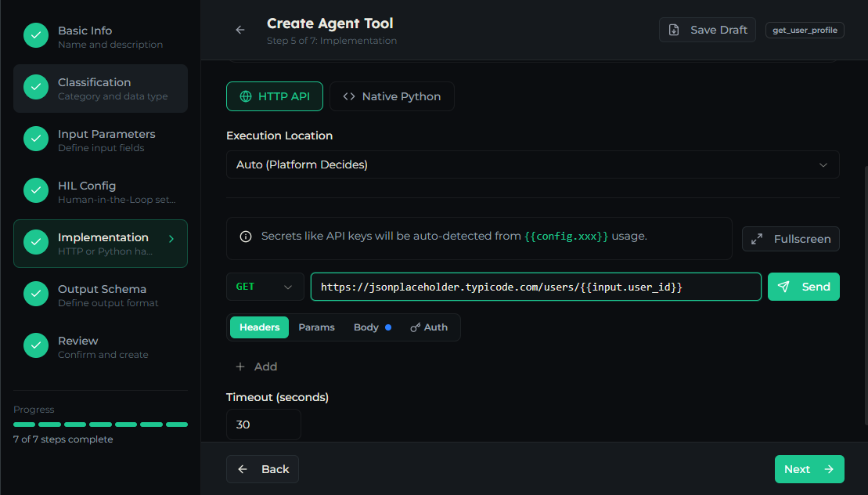Click the green checkmark for Implementation step
Screen dimensions: 868x495
(x=36, y=242)
